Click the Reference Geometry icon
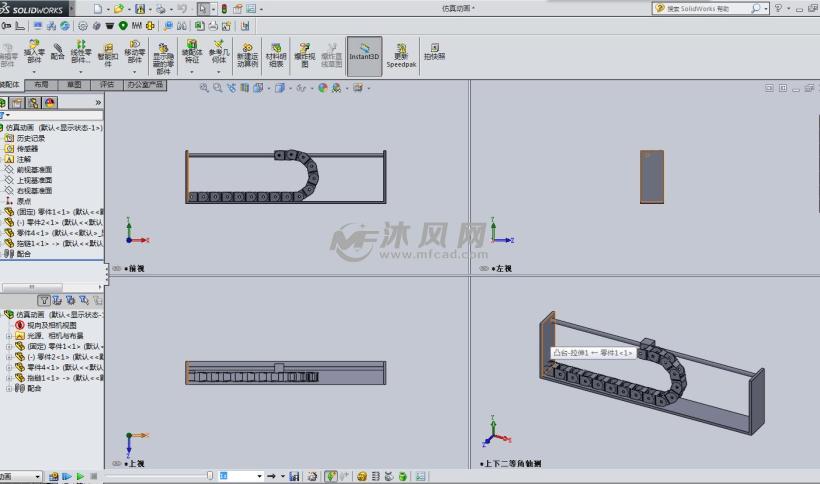Image resolution: width=820 pixels, height=484 pixels. pos(219,44)
